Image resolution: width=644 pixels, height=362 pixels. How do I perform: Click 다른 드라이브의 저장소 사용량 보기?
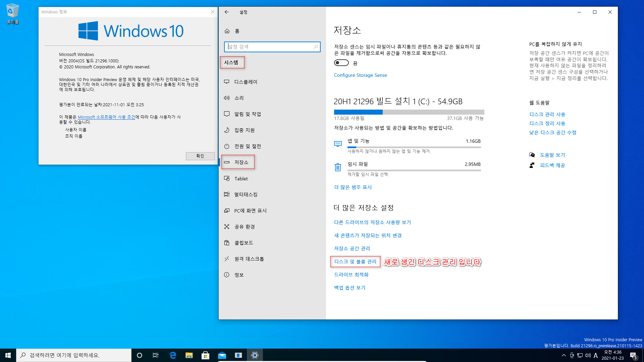coord(372,222)
